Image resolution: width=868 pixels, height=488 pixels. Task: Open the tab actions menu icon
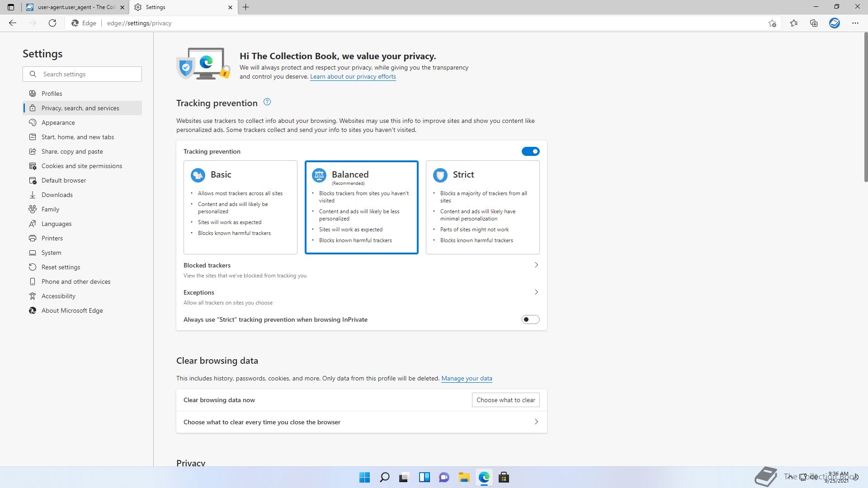[11, 7]
